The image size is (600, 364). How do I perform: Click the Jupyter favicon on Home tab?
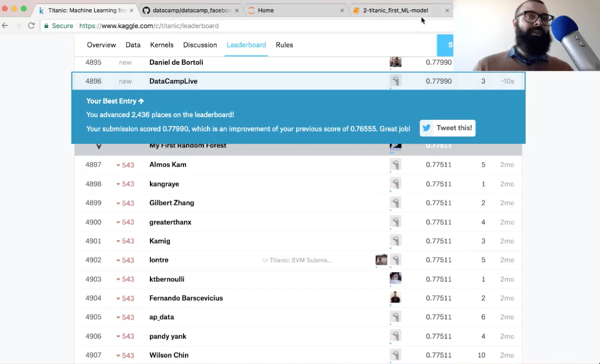(251, 10)
